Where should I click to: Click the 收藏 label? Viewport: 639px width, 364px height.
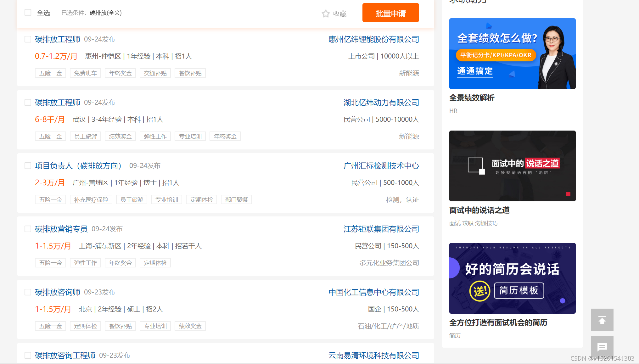click(340, 14)
